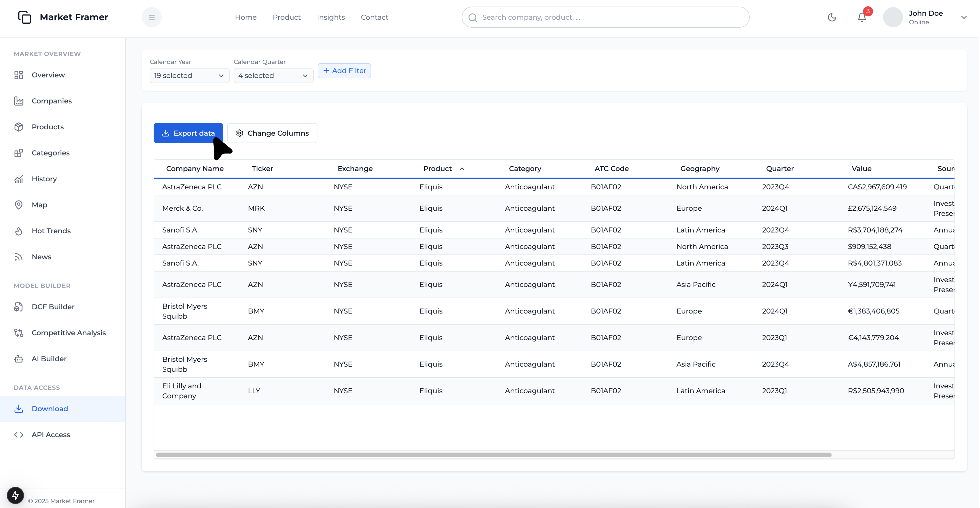The image size is (980, 508).
Task: Open the Contact nav item
Action: pos(374,17)
